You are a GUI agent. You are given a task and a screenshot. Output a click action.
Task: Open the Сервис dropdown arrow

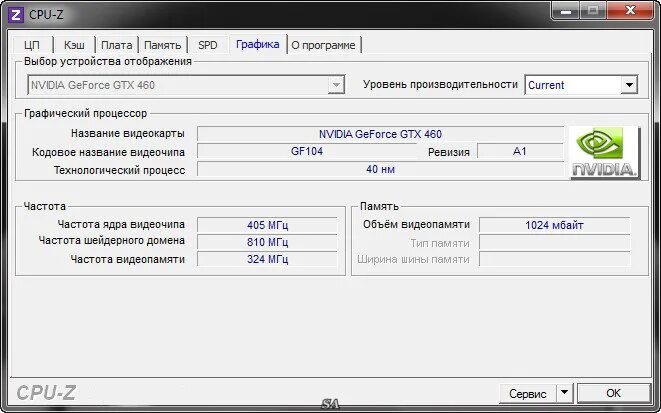[x=564, y=393]
